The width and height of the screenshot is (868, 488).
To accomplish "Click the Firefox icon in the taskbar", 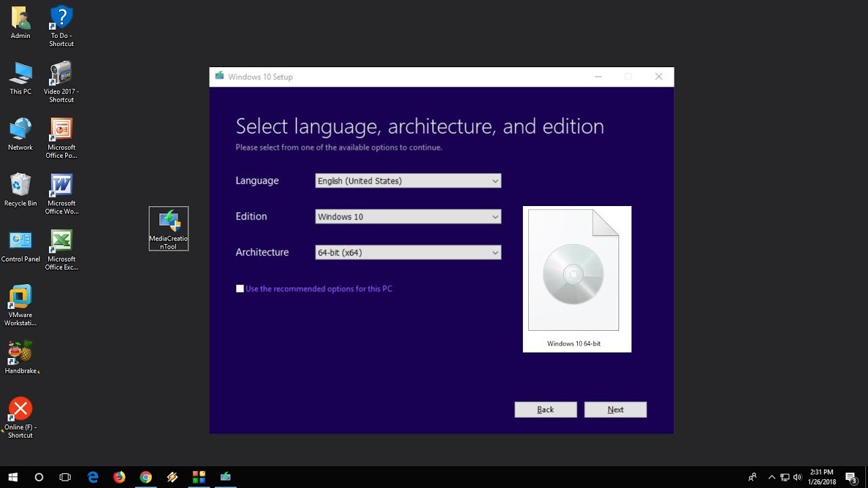I will [x=119, y=477].
